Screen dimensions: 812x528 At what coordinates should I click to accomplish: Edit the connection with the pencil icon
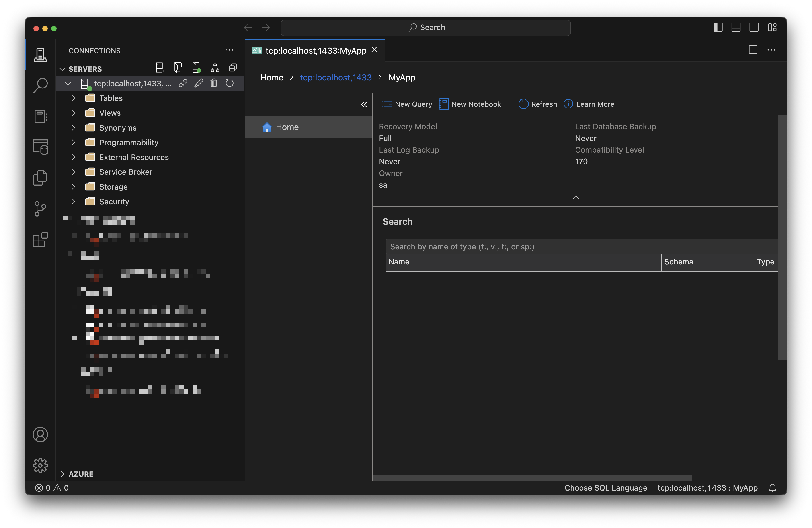click(x=199, y=83)
